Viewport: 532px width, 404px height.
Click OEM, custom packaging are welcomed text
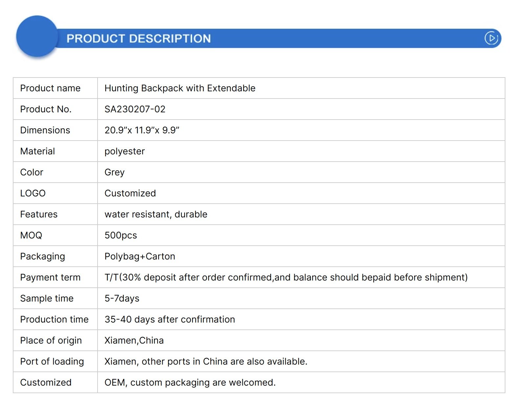point(190,383)
